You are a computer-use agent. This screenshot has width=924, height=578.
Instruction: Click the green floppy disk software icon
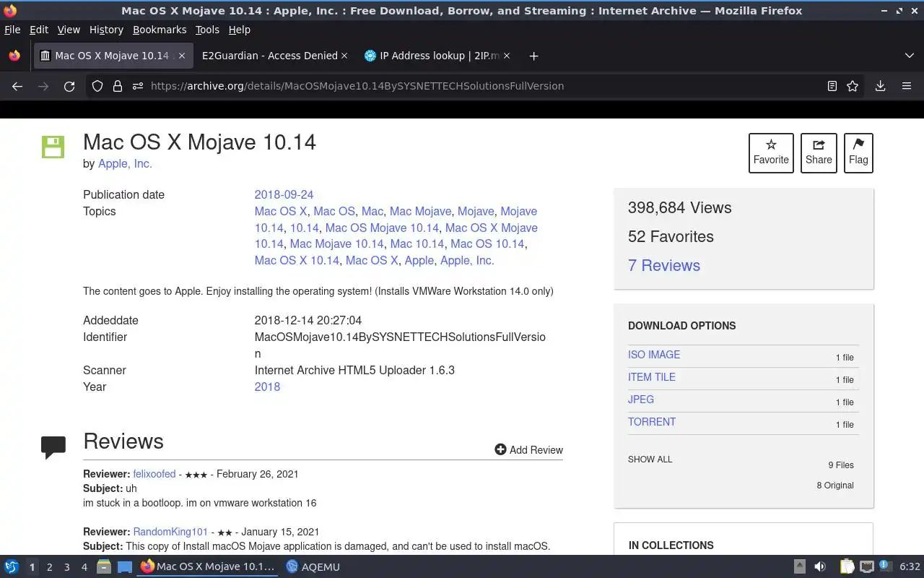pyautogui.click(x=53, y=147)
